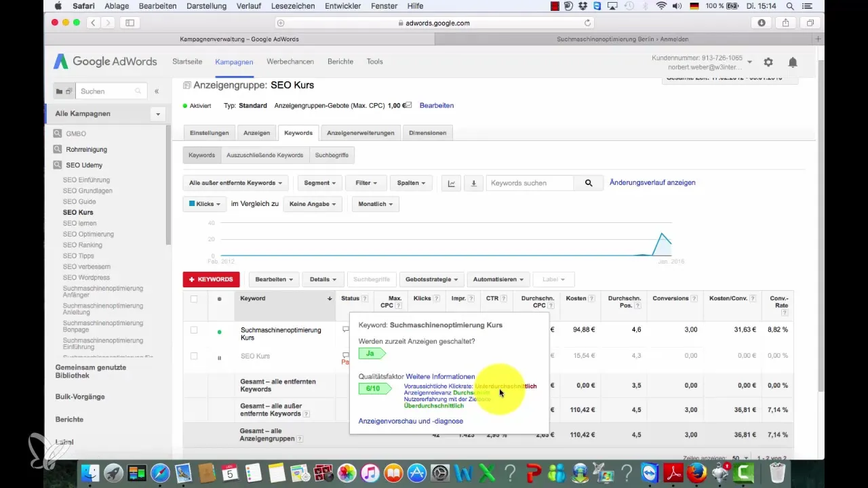
Task: Check the SEO Kurs keyword row
Action: pyautogui.click(x=194, y=356)
